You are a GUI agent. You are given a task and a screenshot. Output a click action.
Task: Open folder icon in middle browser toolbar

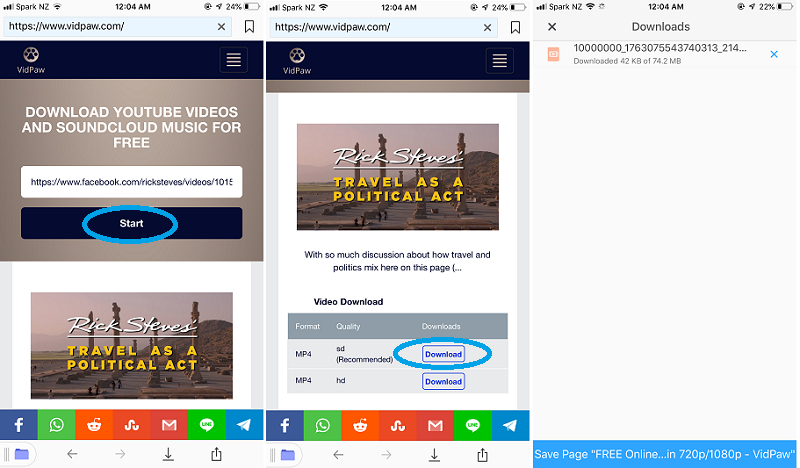tap(288, 455)
